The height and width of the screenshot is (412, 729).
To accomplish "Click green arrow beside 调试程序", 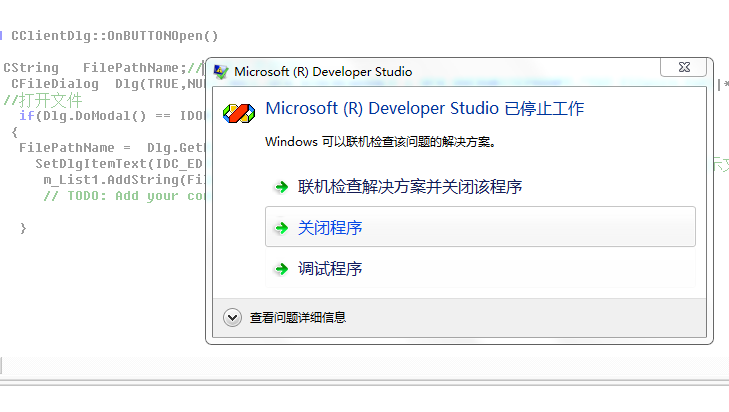I will click(x=281, y=268).
